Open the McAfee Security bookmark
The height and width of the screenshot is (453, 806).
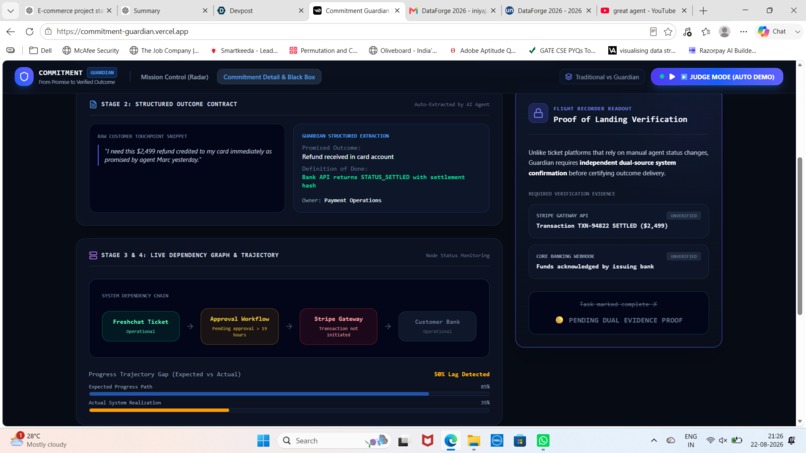[90, 50]
